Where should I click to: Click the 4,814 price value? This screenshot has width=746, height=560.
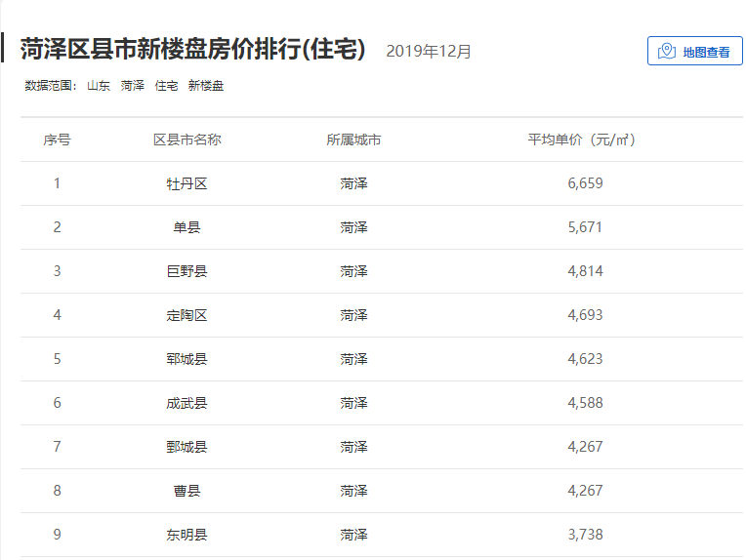tap(585, 271)
